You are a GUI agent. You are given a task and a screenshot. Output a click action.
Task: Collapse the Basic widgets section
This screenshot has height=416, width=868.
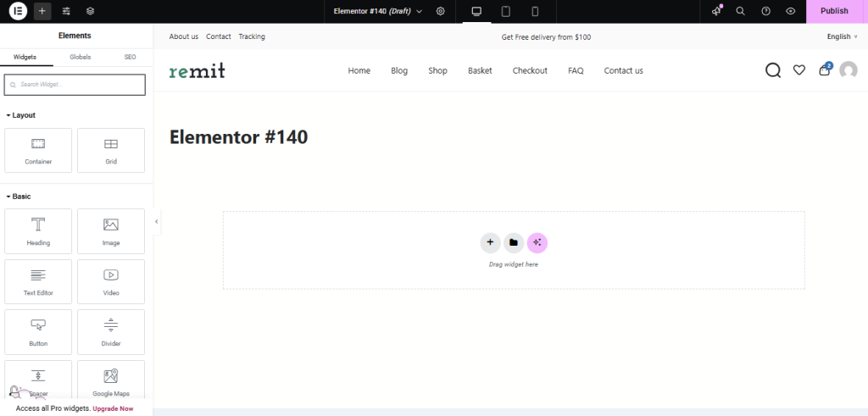click(x=19, y=197)
